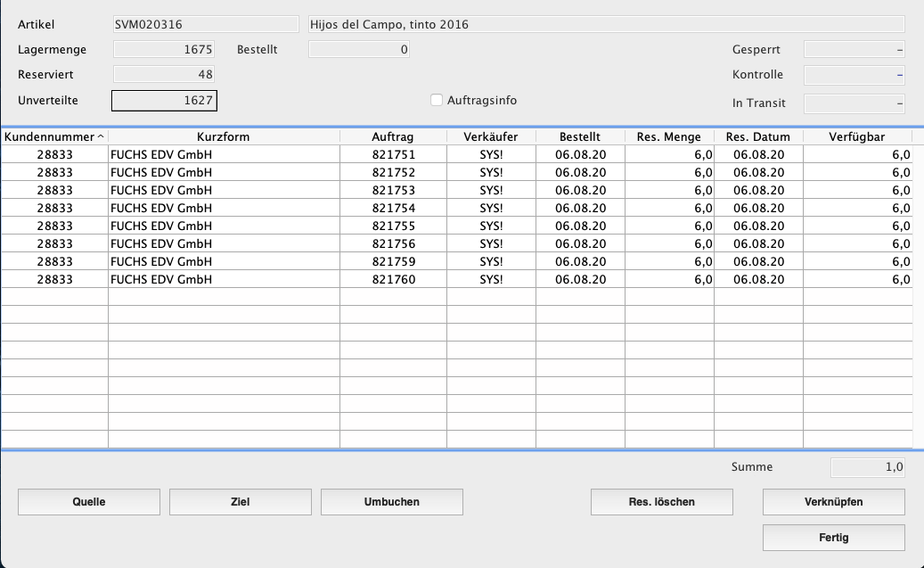Click the Artikel field SVM020316
Viewport: 924px width, 568px height.
point(206,25)
